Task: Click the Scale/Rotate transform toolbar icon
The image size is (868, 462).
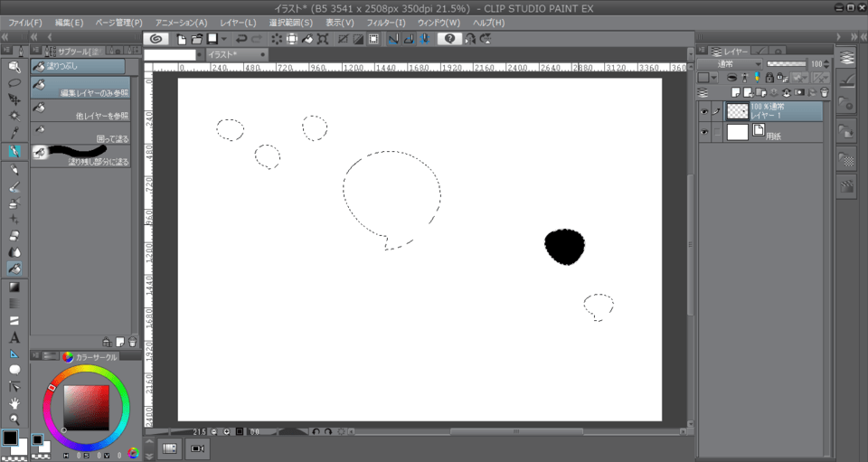Action: coord(323,39)
